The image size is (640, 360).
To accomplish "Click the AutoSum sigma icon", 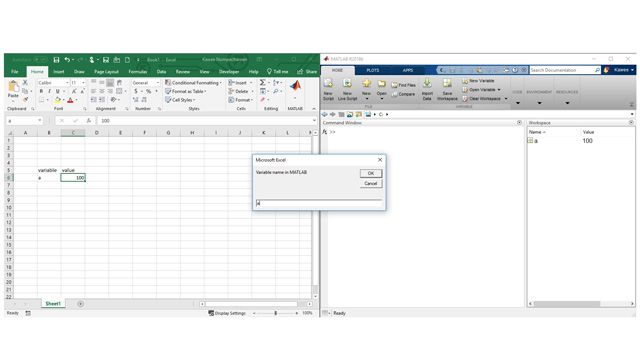I will point(262,83).
